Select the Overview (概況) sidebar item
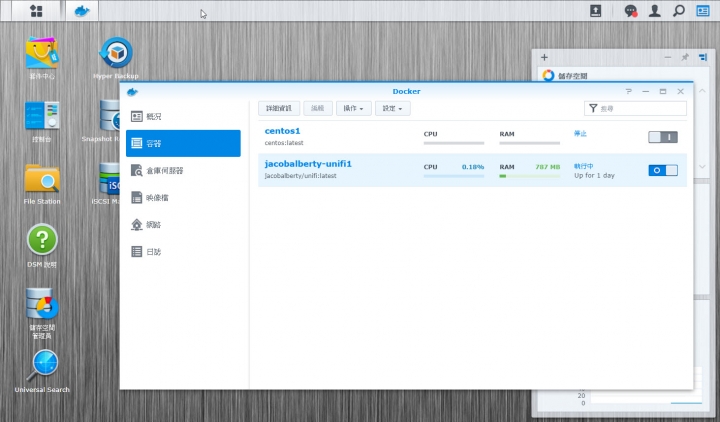This screenshot has height=422, width=720. point(183,117)
